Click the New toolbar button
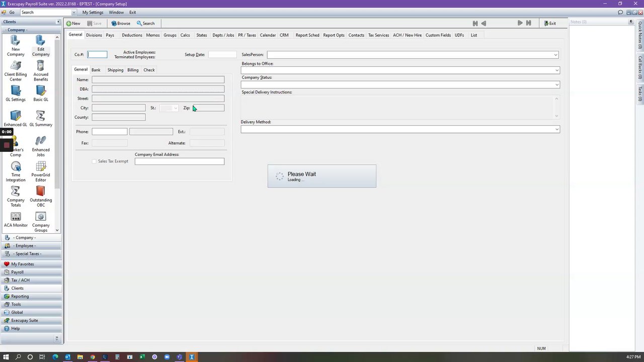644x362 pixels. point(73,24)
